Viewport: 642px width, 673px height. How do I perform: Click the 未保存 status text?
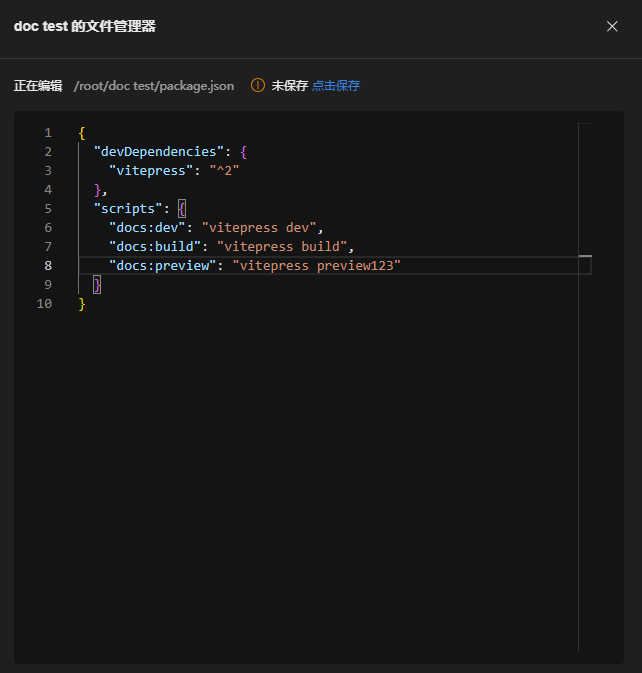click(289, 86)
